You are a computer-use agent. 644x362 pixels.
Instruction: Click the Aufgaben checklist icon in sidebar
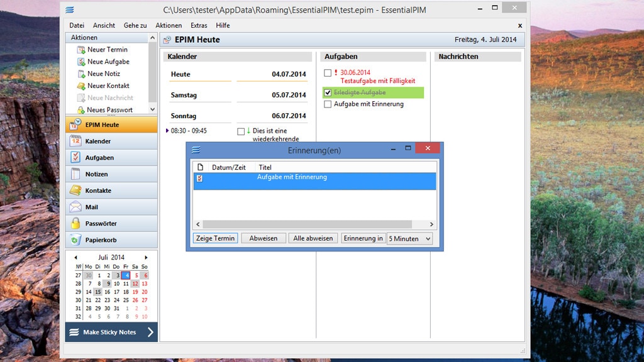point(75,157)
